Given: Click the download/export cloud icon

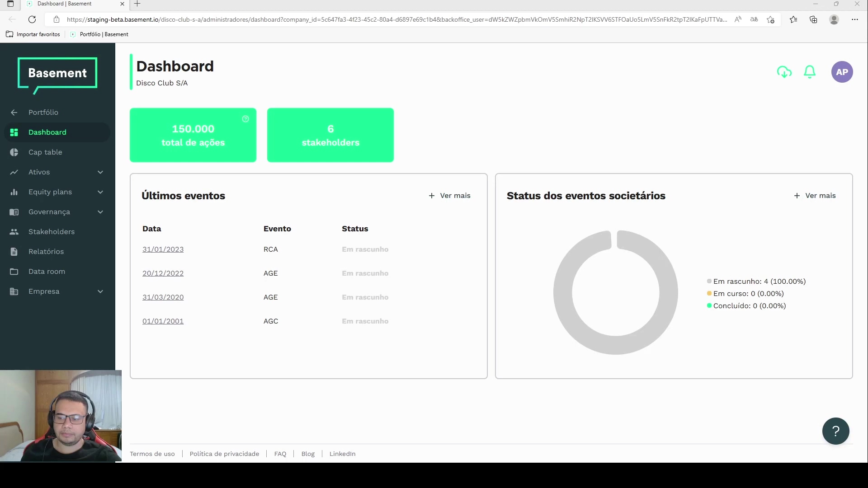Looking at the screenshot, I should click(x=784, y=72).
